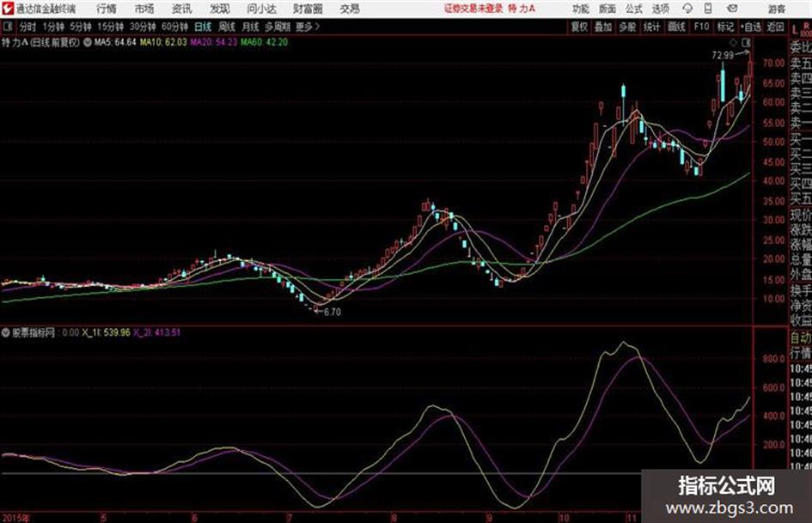812x523 pixels.
Task: Open the 交易 menu
Action: click(350, 9)
